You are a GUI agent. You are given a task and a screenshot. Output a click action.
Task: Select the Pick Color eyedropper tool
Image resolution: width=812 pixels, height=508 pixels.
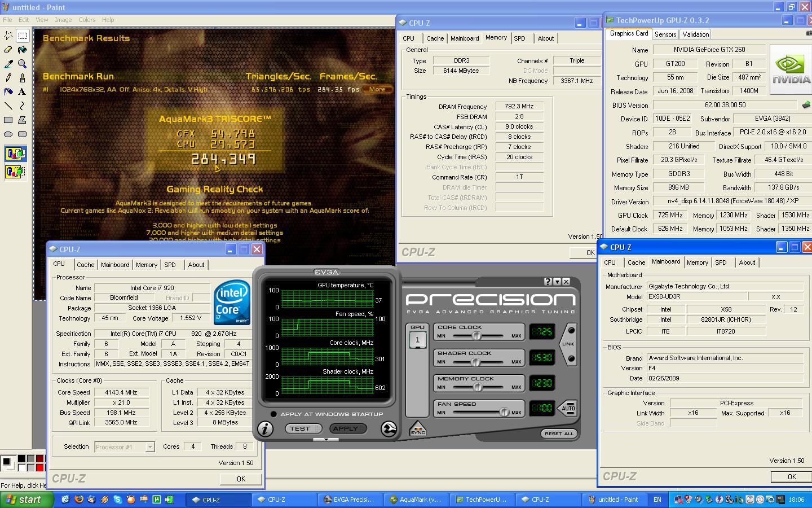coord(8,64)
